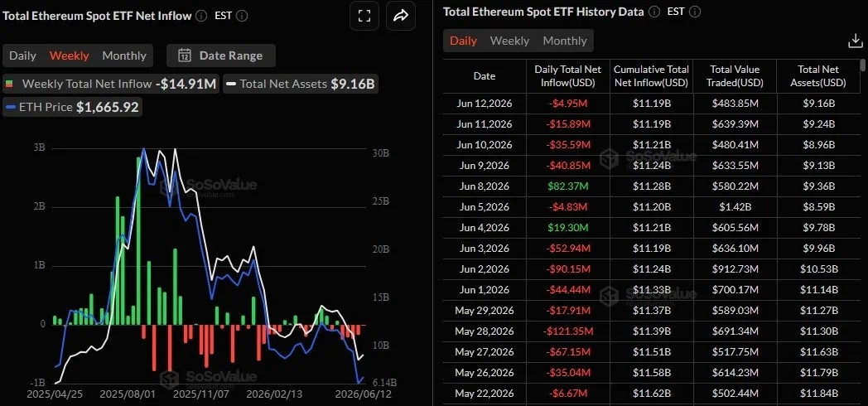The height and width of the screenshot is (406, 868).
Task: Click the -$6.67M inflow value
Action: (568, 394)
